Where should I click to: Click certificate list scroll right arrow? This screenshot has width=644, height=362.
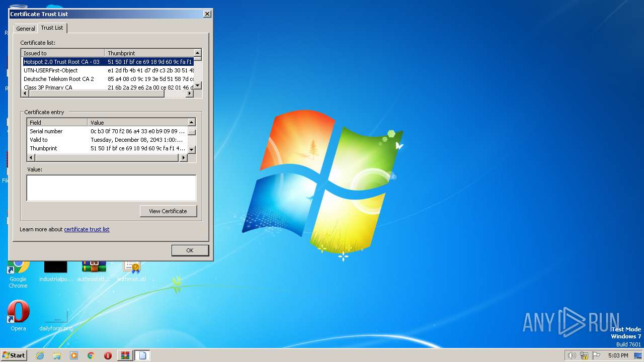tap(190, 94)
